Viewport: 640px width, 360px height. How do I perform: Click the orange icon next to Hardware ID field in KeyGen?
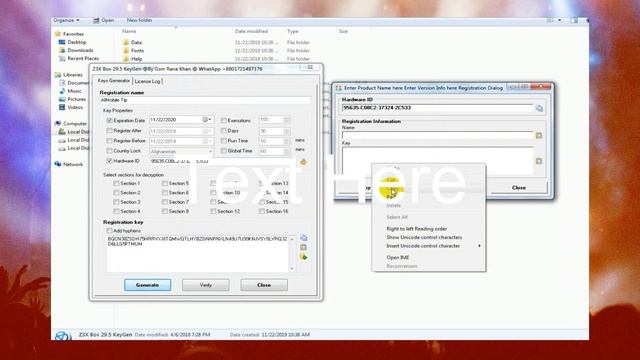click(x=303, y=162)
